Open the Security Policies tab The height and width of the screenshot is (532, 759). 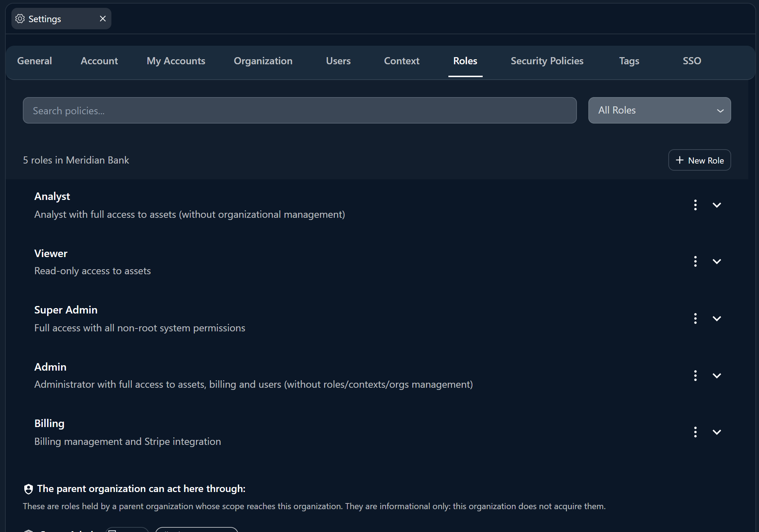(547, 61)
